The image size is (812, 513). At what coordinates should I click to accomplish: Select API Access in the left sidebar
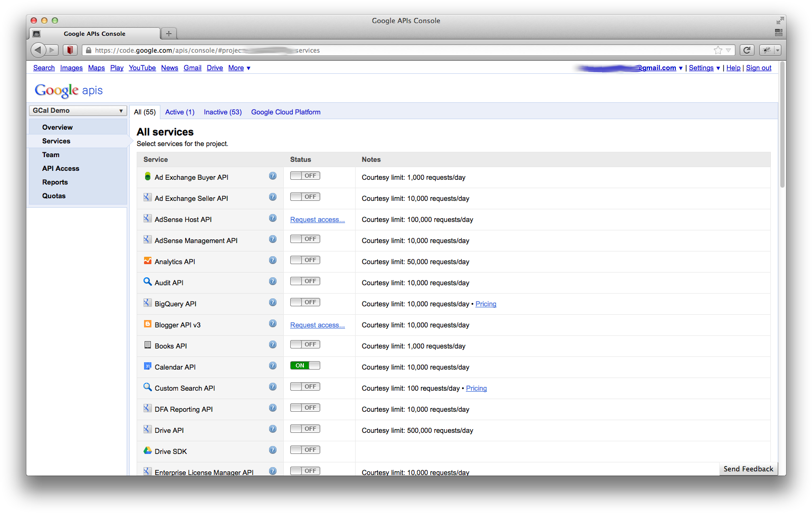pyautogui.click(x=60, y=168)
